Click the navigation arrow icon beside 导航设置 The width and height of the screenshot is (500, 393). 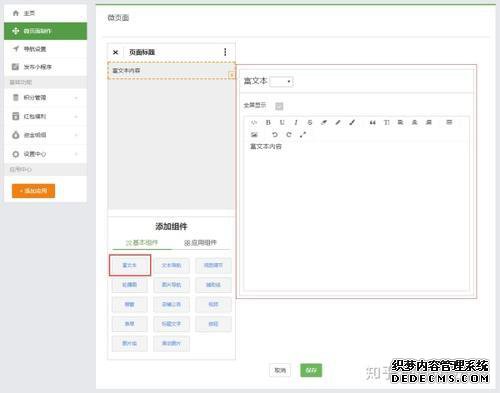click(16, 49)
